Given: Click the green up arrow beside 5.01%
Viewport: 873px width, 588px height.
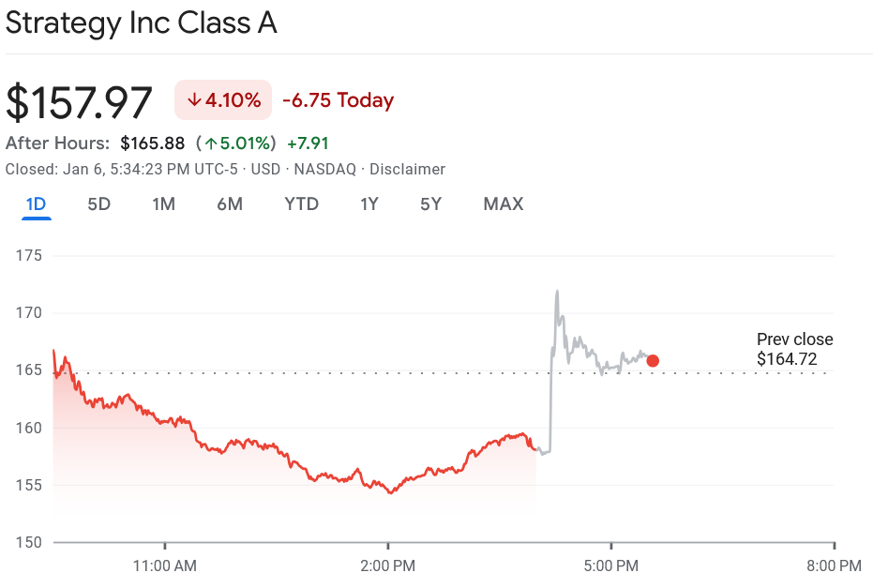Looking at the screenshot, I should click(212, 143).
